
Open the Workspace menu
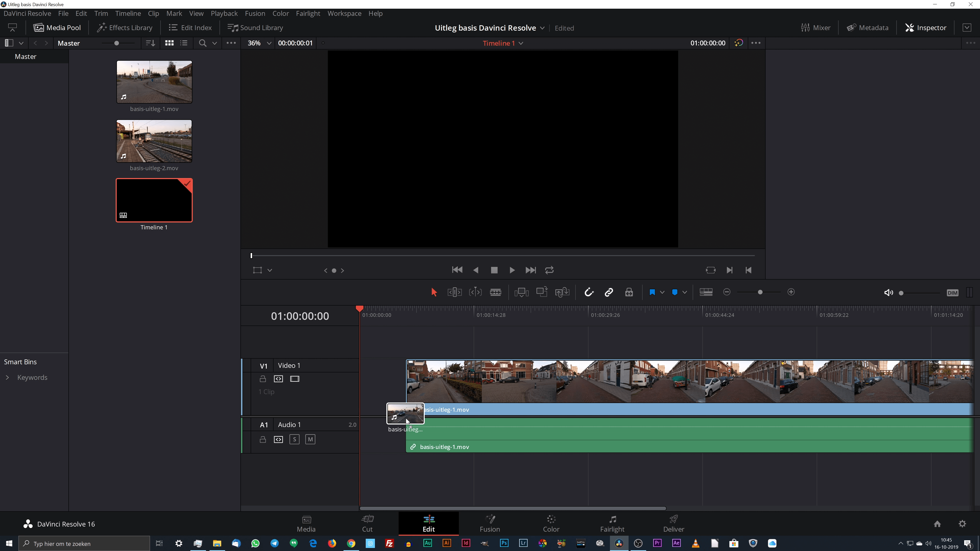pos(344,13)
